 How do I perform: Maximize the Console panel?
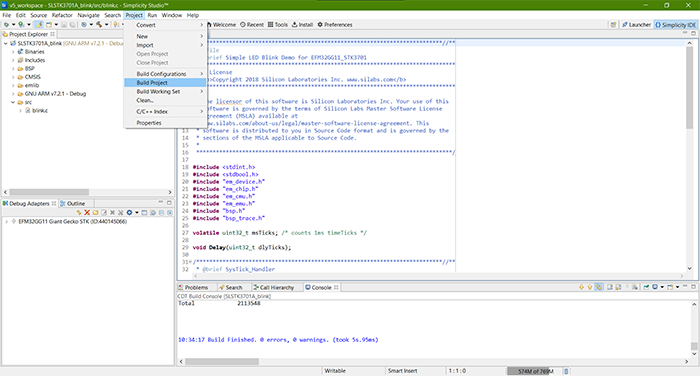coord(694,286)
